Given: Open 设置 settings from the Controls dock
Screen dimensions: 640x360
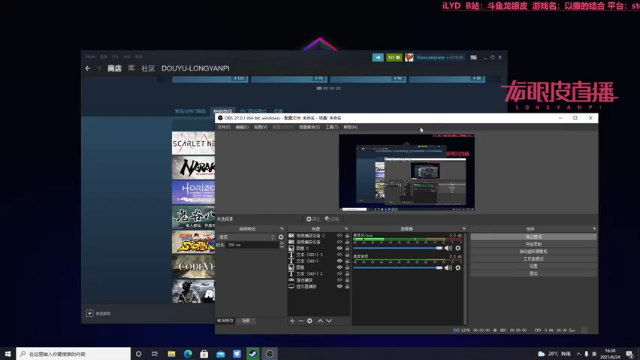Looking at the screenshot, I should point(533,266).
